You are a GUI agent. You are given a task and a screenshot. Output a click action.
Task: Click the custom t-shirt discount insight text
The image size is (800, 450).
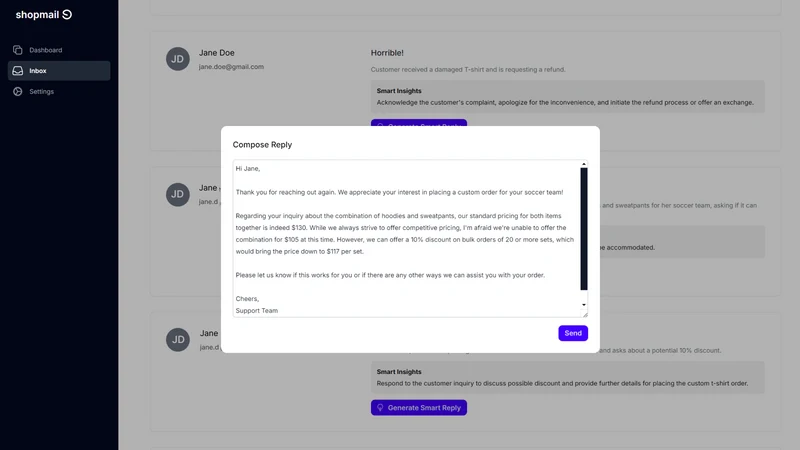pyautogui.click(x=562, y=383)
